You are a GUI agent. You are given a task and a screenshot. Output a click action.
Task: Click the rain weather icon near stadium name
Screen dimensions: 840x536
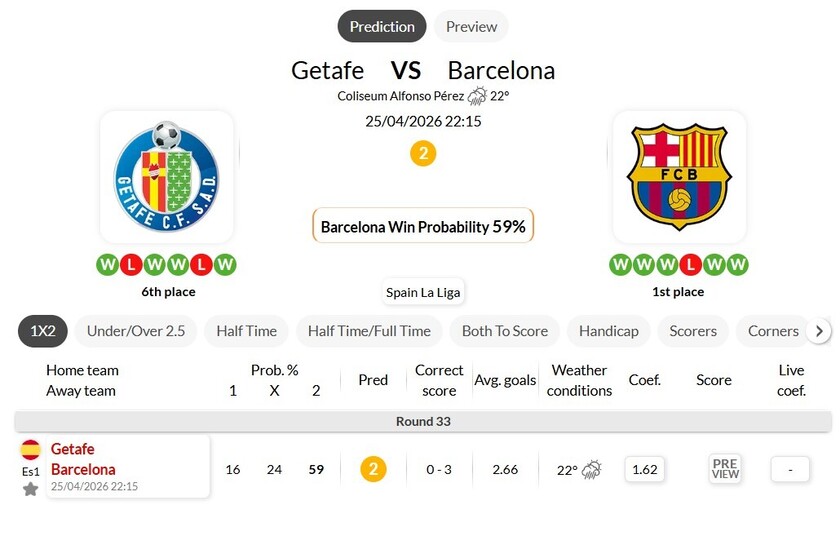pyautogui.click(x=477, y=96)
